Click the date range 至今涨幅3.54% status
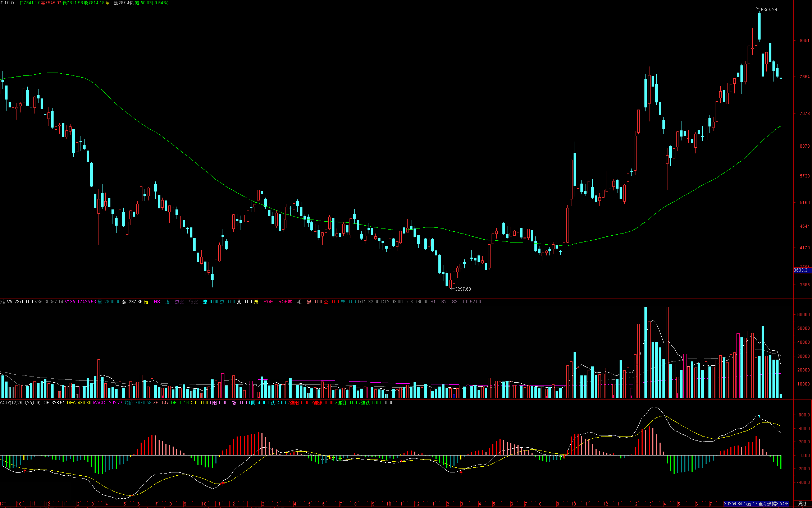812x508 pixels. tap(756, 504)
